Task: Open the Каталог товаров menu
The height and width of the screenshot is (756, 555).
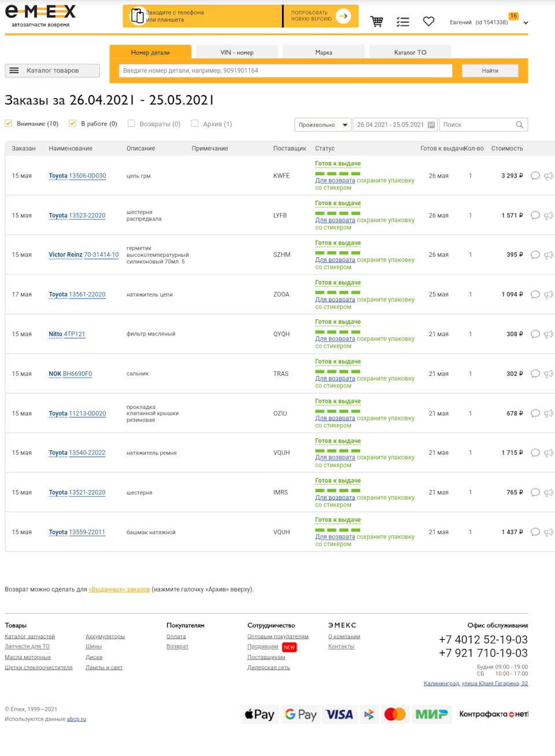Action: pyautogui.click(x=52, y=71)
